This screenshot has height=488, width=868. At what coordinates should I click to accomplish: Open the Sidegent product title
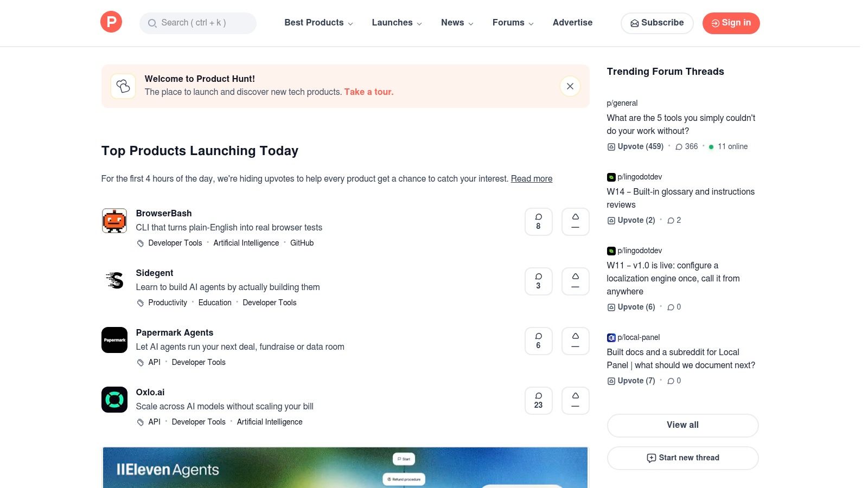tap(155, 273)
